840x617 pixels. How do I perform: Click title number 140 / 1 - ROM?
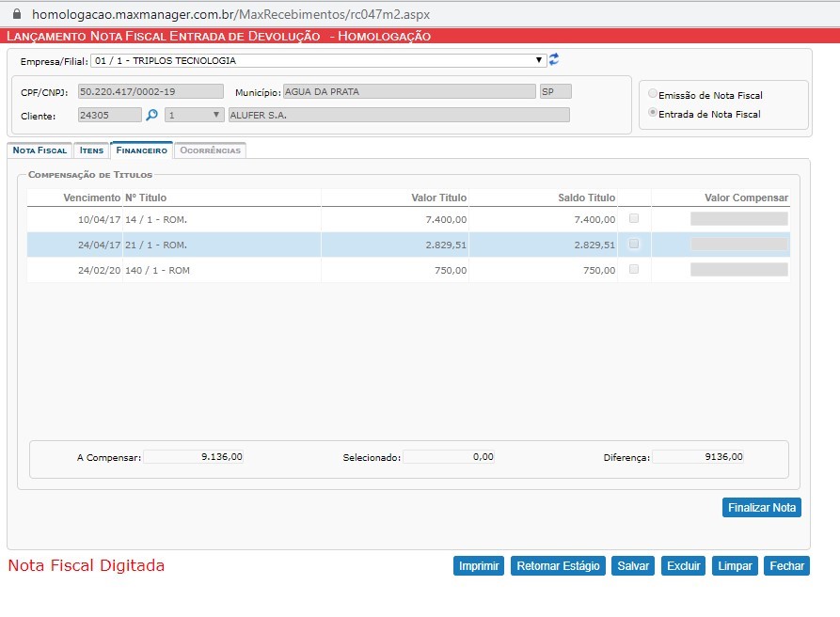pyautogui.click(x=157, y=271)
